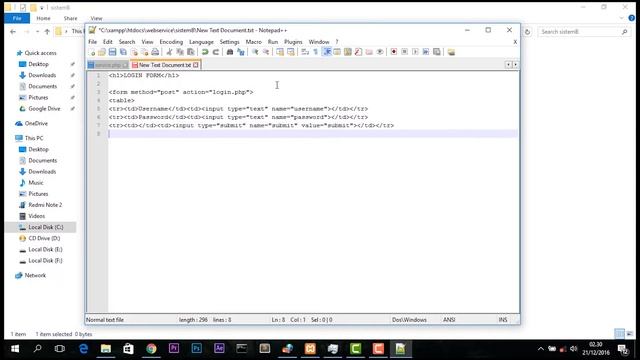The height and width of the screenshot is (360, 640).
Task: Create a new document via Notepad++ toolbar
Action: (x=92, y=52)
